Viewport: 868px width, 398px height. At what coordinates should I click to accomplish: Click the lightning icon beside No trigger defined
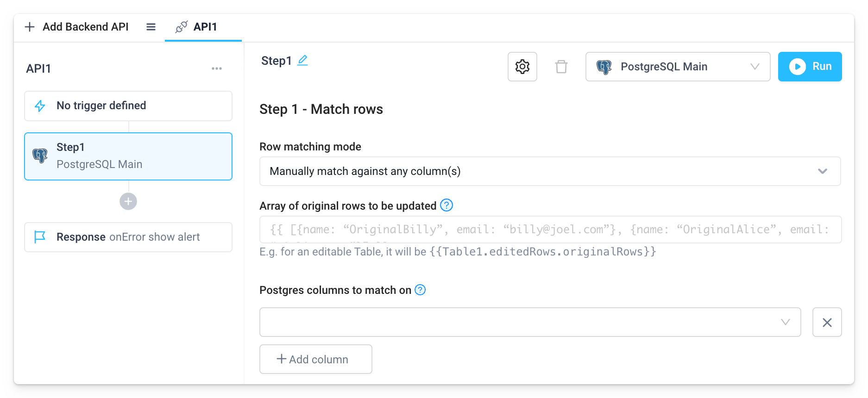[x=41, y=106]
